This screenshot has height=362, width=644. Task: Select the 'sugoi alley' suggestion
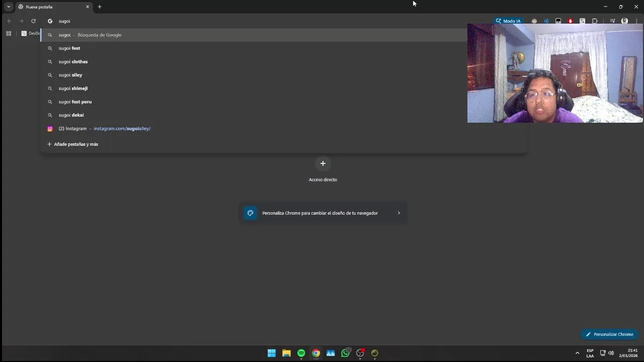tap(254, 75)
